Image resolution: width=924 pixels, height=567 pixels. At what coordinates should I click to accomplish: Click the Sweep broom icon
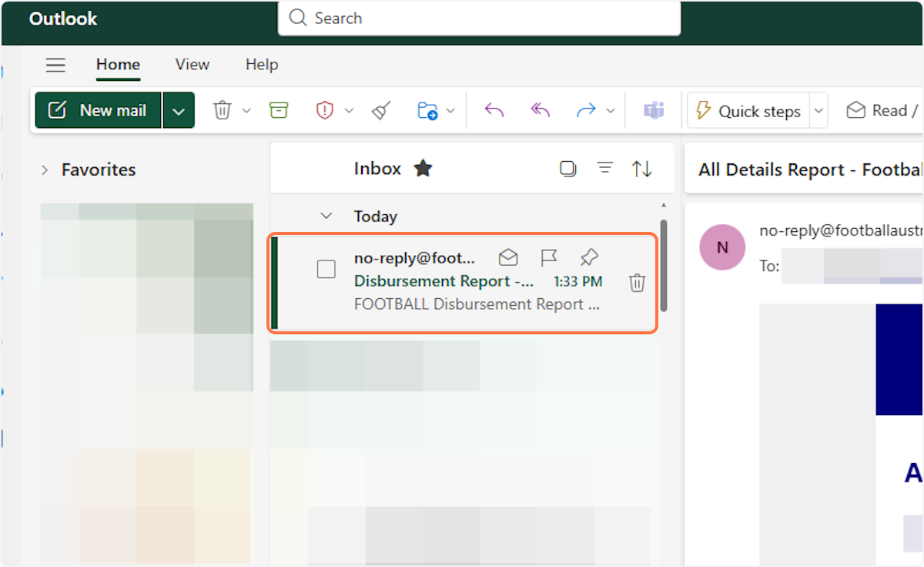click(380, 111)
